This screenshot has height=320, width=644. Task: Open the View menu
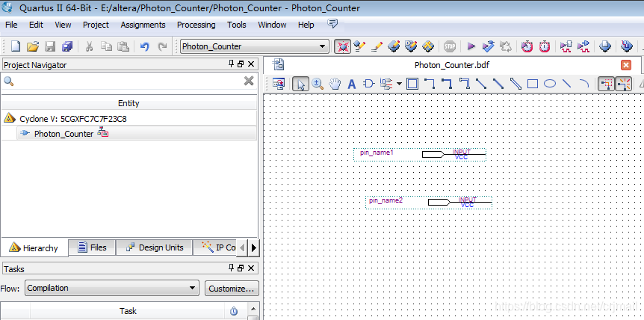[x=63, y=25]
